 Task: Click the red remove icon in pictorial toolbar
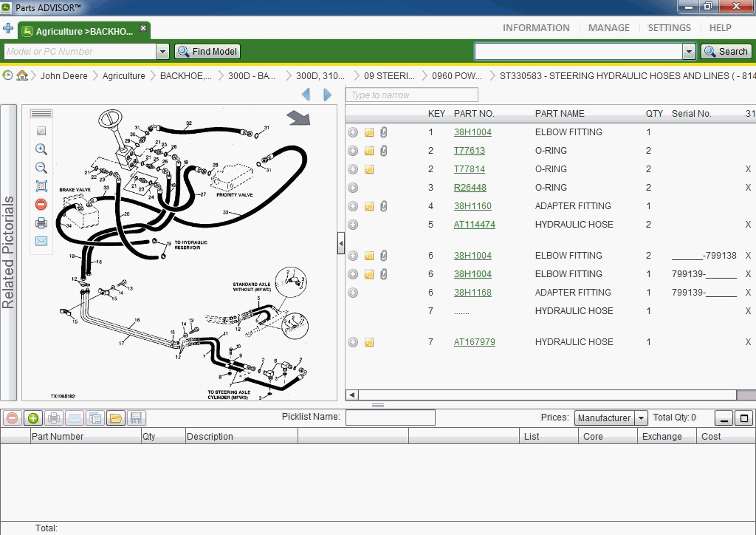click(41, 204)
